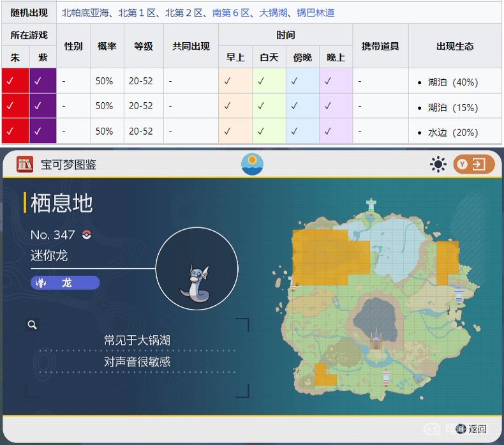Click the 早上 sub-header

point(235,57)
